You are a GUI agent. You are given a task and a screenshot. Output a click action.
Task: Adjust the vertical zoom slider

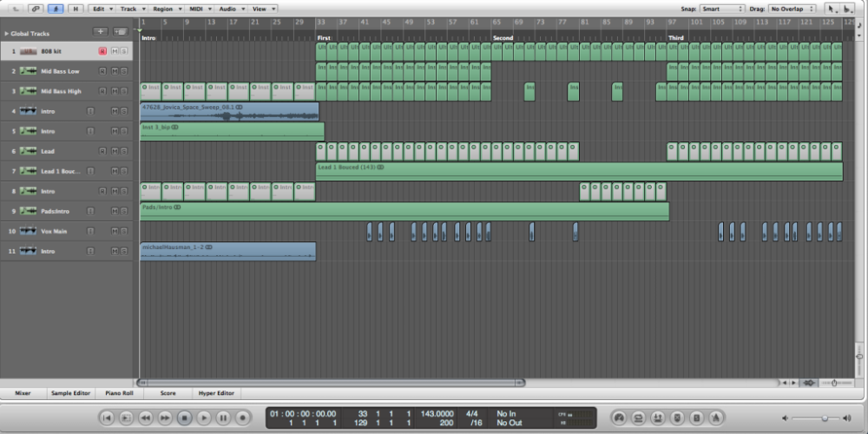pos(859,357)
